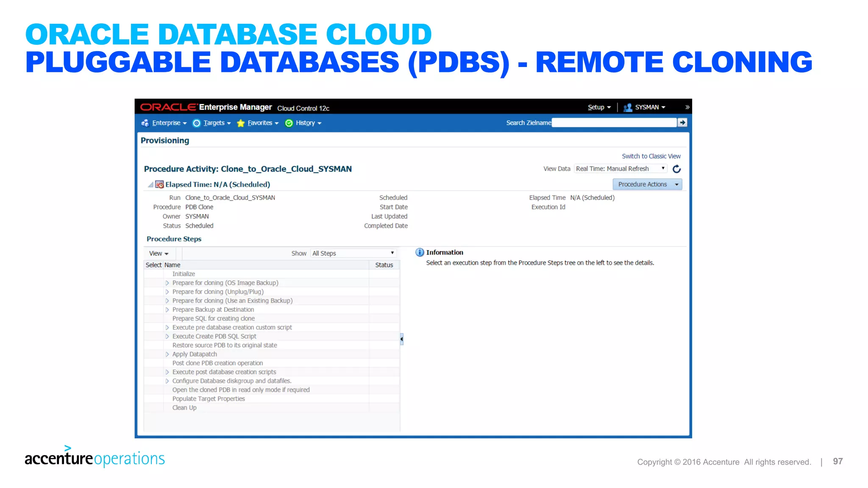This screenshot has width=868, height=488.
Task: Select Open the cloned PDB in read only mode
Action: coord(241,390)
